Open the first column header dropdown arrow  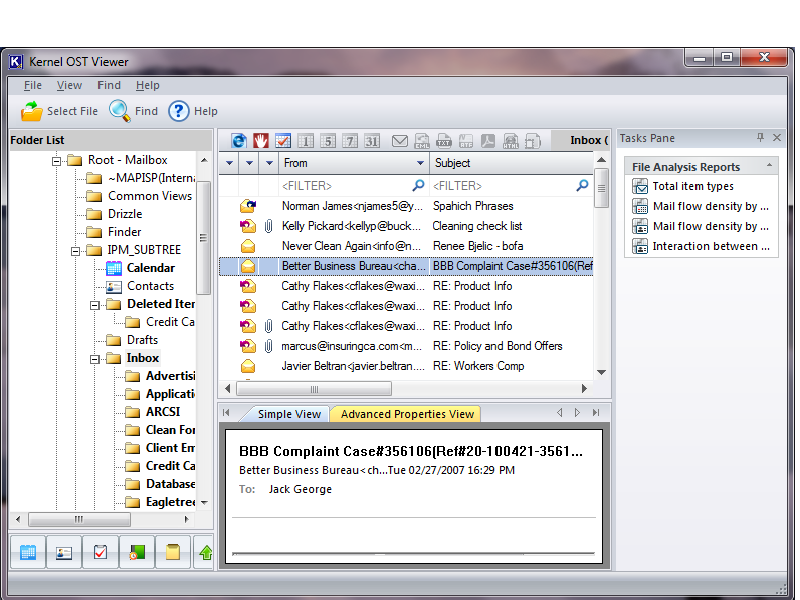[x=230, y=163]
